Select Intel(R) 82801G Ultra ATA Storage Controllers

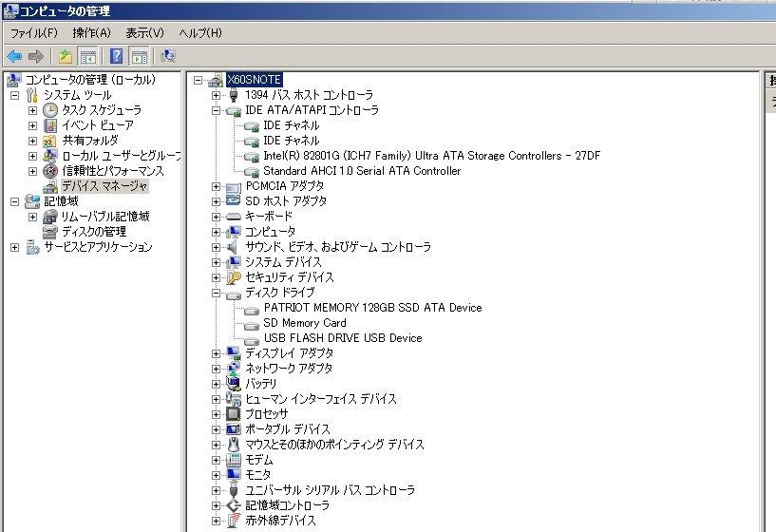click(x=431, y=156)
